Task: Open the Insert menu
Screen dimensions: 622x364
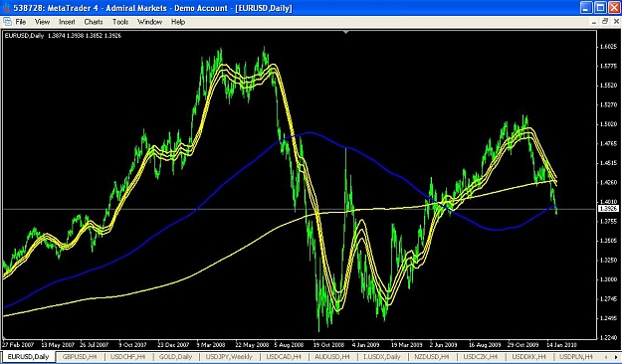Action: (x=67, y=22)
